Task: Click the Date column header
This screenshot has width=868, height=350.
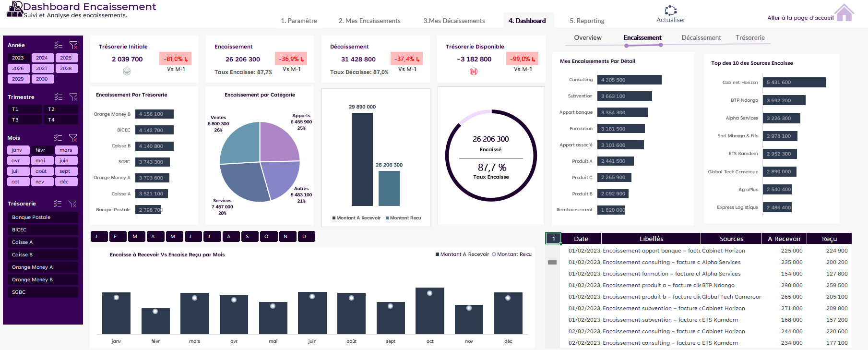Action: pyautogui.click(x=581, y=239)
